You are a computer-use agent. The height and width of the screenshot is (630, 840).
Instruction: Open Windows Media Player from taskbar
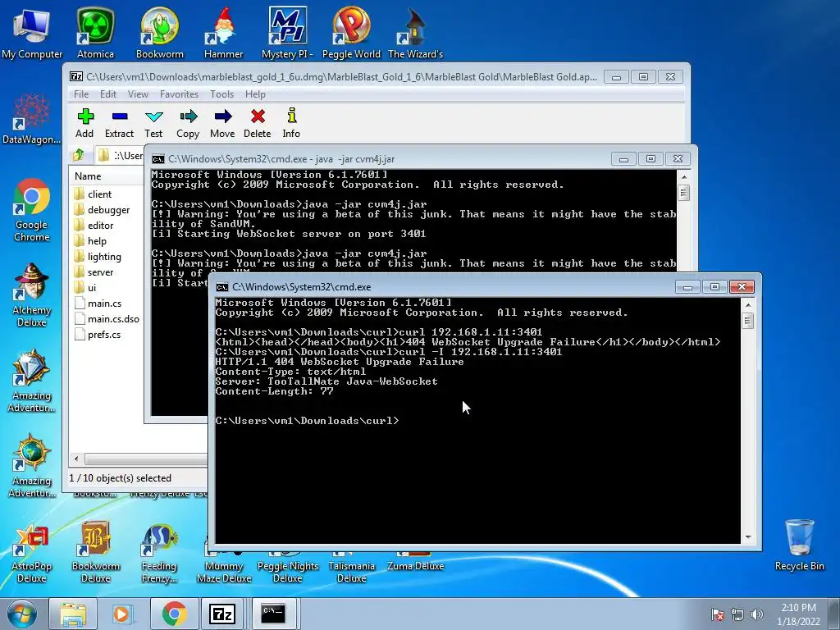(x=122, y=614)
